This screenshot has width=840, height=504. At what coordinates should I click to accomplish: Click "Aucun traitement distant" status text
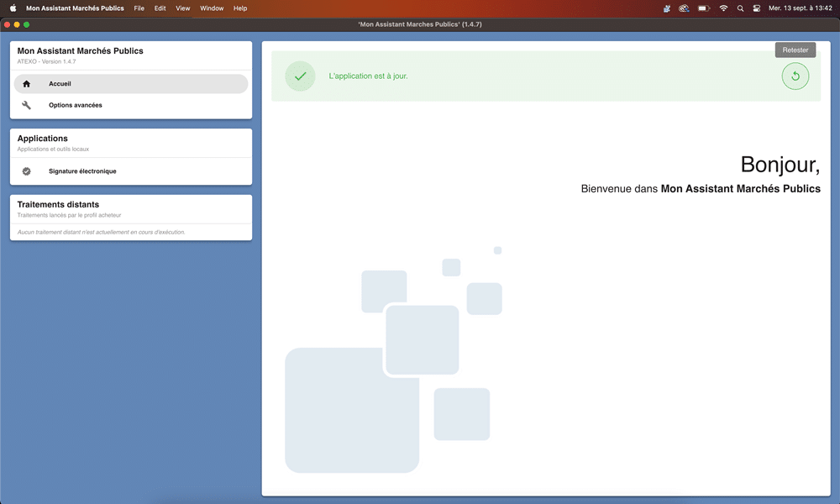pos(102,232)
